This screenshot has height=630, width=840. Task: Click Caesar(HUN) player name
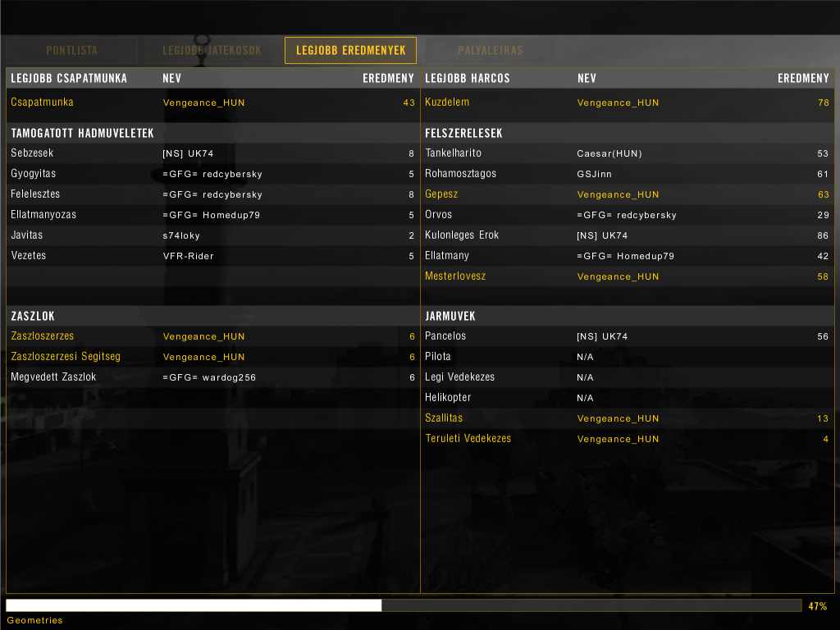(x=609, y=153)
